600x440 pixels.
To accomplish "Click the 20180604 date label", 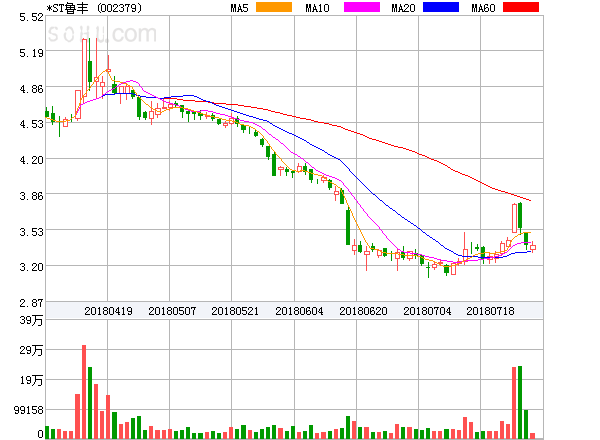I will pyautogui.click(x=299, y=311).
